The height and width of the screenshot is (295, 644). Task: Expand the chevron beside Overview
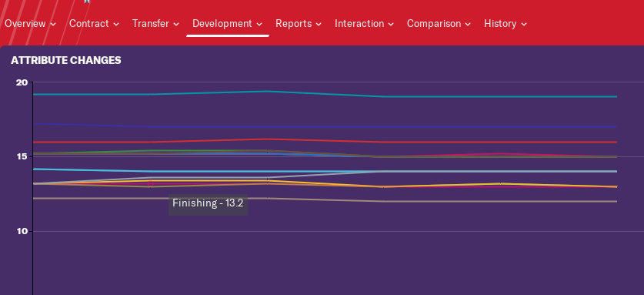(x=53, y=25)
